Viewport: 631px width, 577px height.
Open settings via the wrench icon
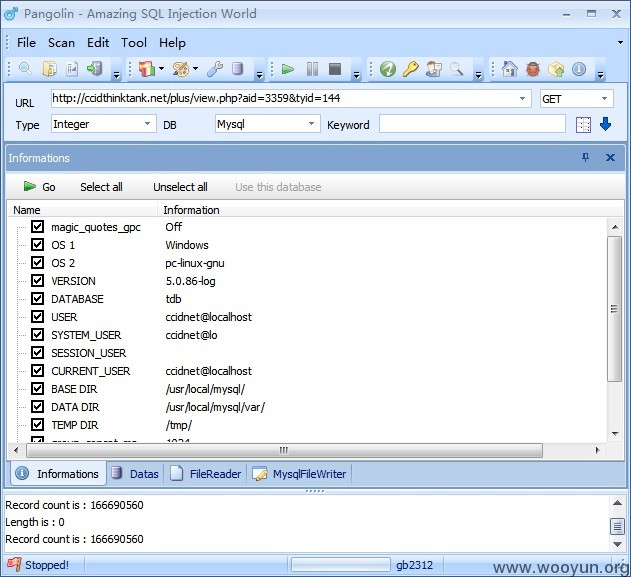pyautogui.click(x=215, y=69)
